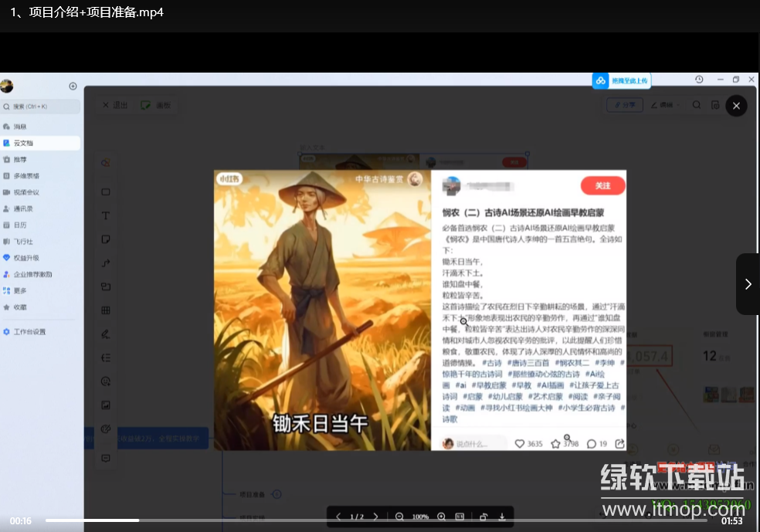
Task: Show image at original 1:1 size
Action: point(460,517)
